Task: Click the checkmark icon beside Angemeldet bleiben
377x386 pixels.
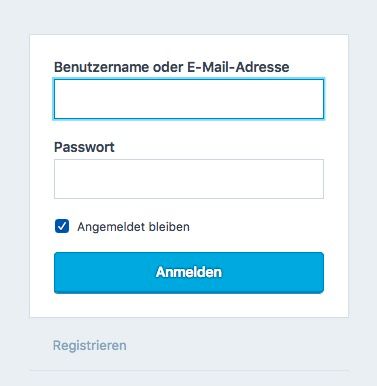Action: click(62, 226)
